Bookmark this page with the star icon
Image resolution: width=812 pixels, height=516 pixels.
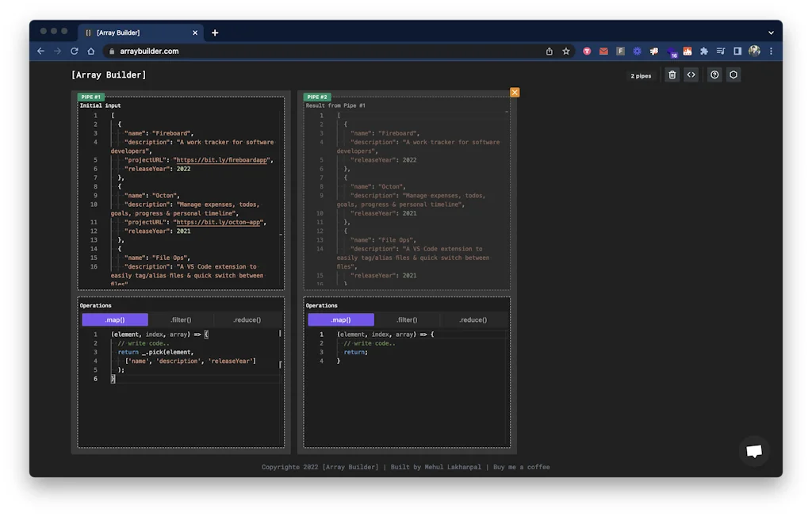(566, 52)
